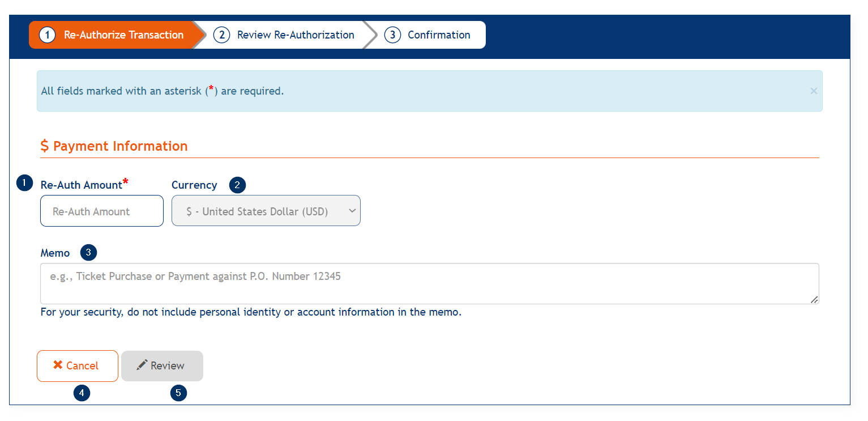Click the X icon on the Cancel button
Screen dimensions: 868x421
coord(58,365)
